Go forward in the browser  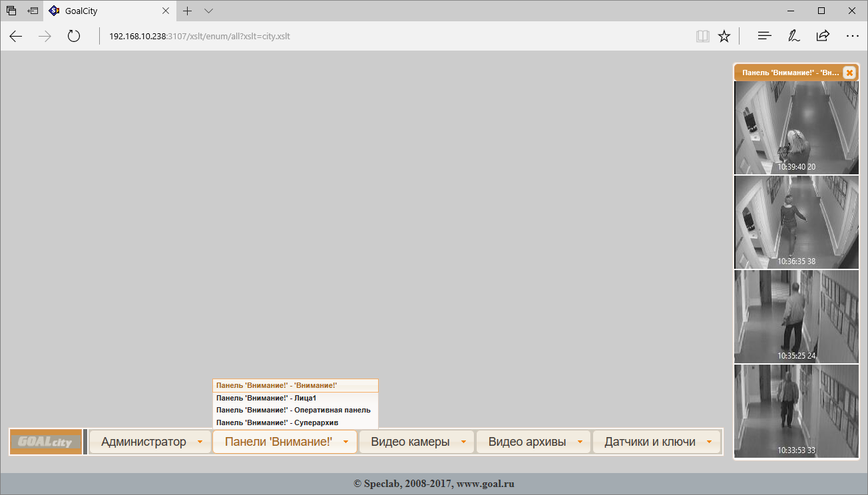45,36
